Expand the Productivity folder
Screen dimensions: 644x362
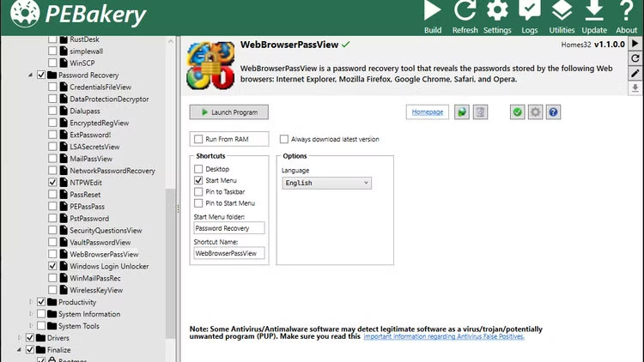30,302
